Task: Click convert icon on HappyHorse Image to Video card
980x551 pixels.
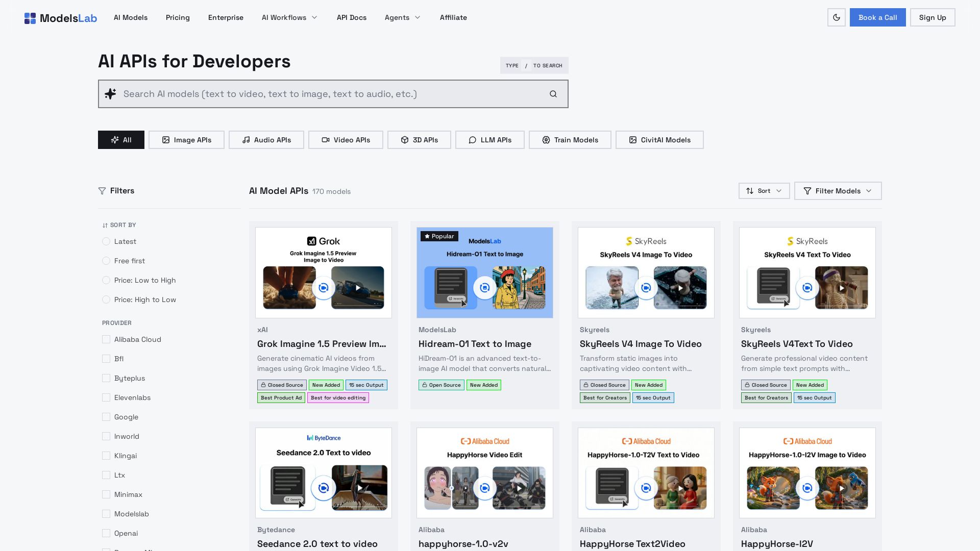Action: point(807,488)
